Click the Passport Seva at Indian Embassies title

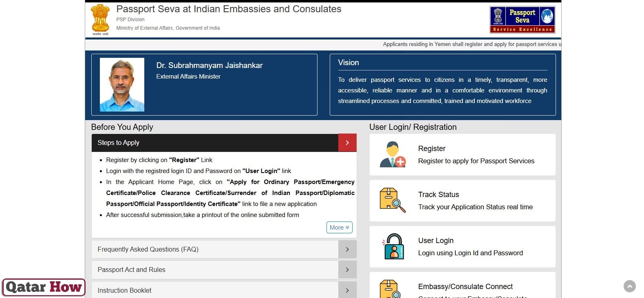coord(229,9)
